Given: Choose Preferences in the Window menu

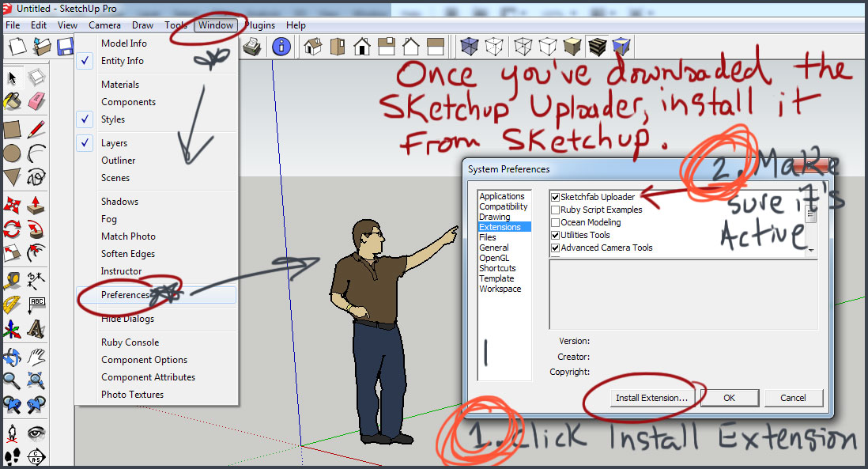Looking at the screenshot, I should [x=125, y=295].
